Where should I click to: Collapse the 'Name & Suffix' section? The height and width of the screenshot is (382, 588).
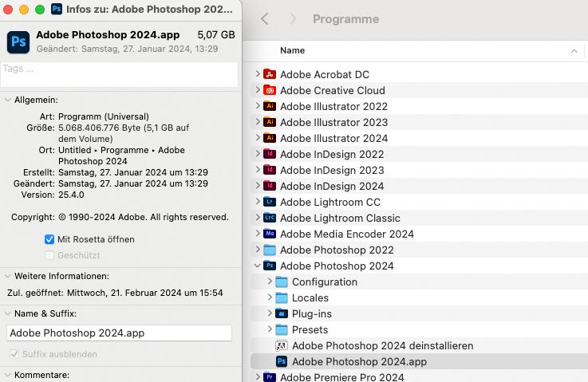coord(7,313)
